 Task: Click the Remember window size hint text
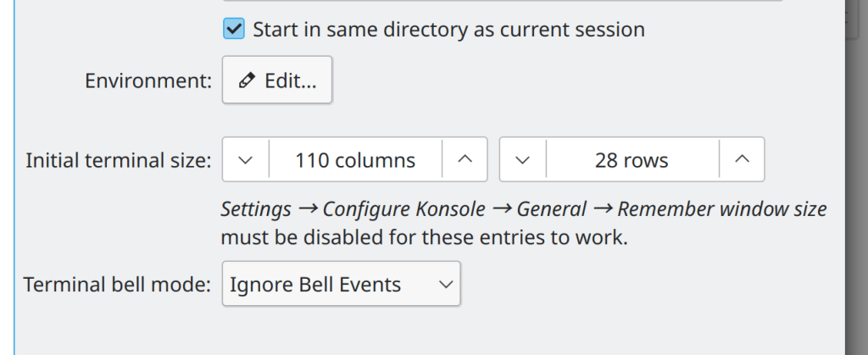721,209
